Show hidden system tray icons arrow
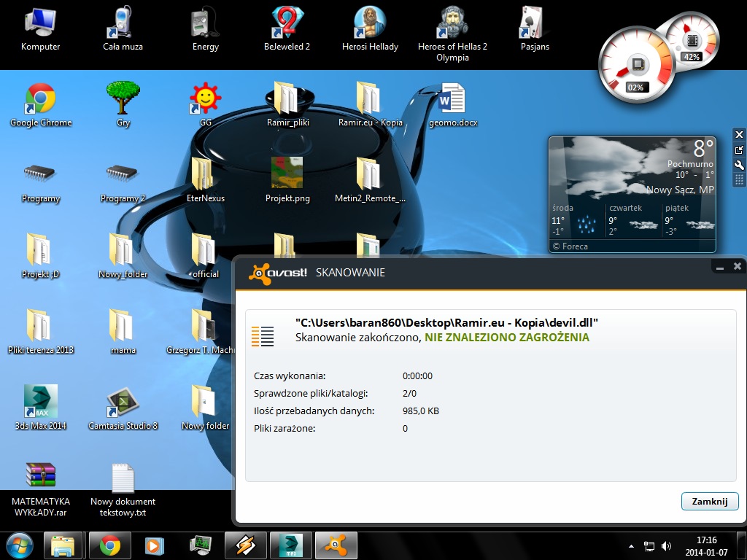The image size is (747, 560). click(x=631, y=546)
